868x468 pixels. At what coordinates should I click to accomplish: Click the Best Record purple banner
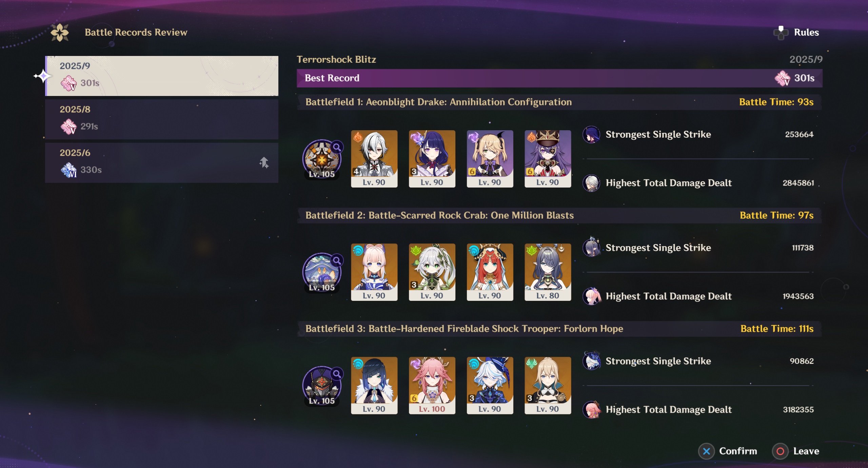point(559,78)
